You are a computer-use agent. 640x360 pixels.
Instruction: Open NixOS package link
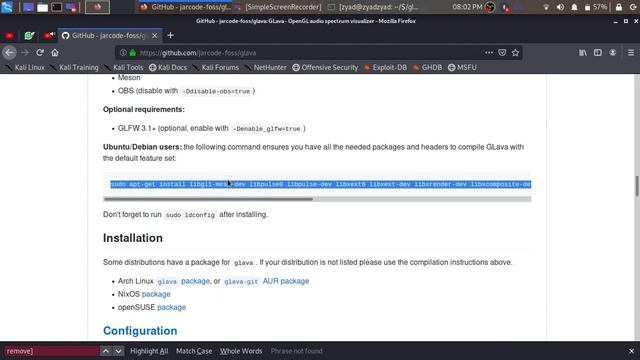(156, 294)
